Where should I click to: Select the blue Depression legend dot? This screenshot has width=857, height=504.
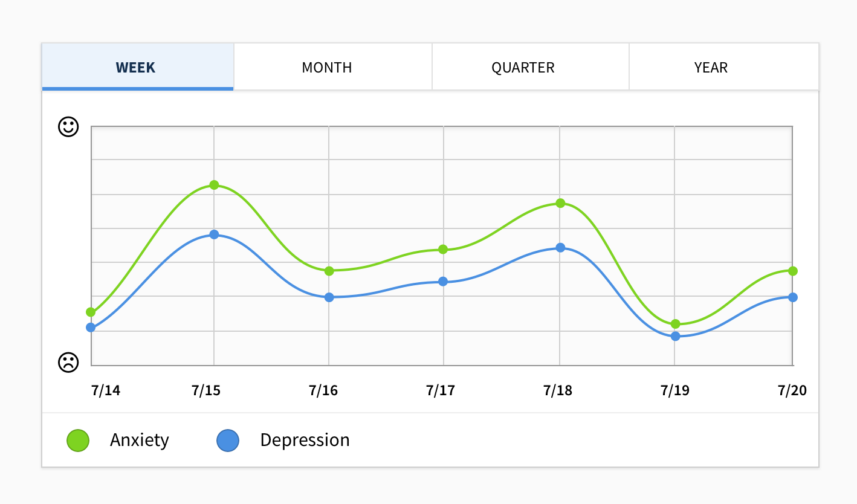(228, 440)
